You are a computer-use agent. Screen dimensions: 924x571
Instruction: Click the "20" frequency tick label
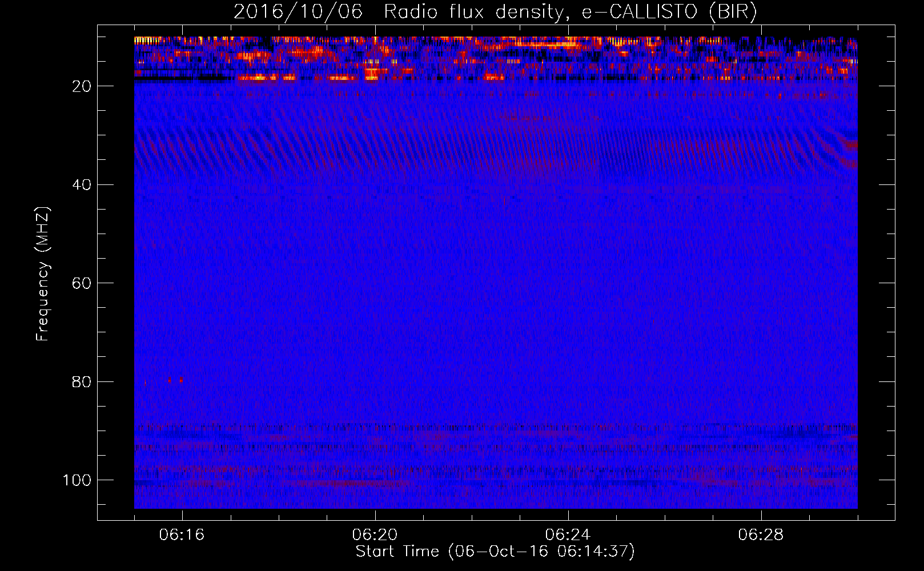coord(82,86)
